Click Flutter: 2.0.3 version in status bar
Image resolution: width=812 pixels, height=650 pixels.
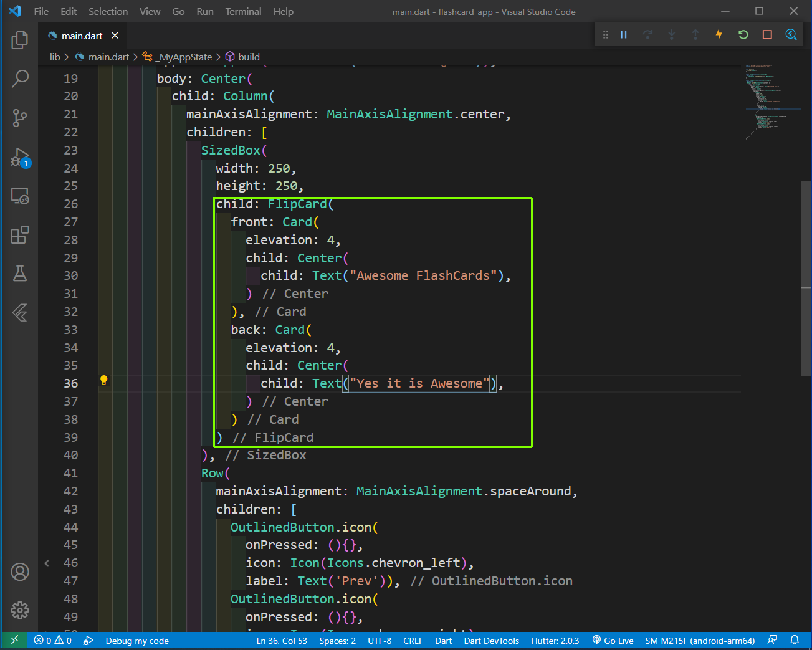point(555,640)
